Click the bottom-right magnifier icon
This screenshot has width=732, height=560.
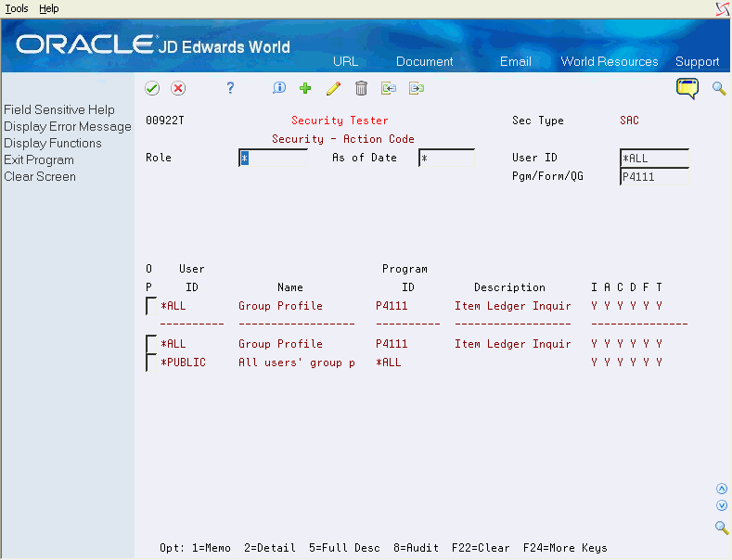[x=722, y=528]
